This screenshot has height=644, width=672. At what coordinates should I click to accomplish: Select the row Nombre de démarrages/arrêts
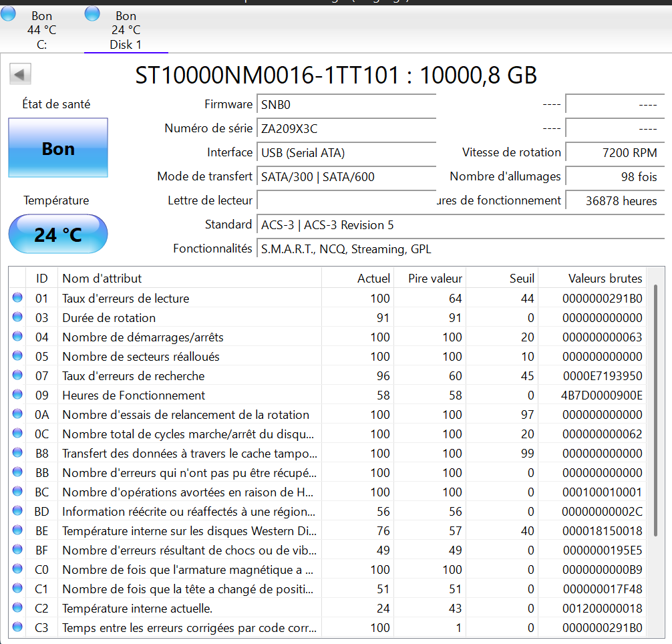(327, 337)
